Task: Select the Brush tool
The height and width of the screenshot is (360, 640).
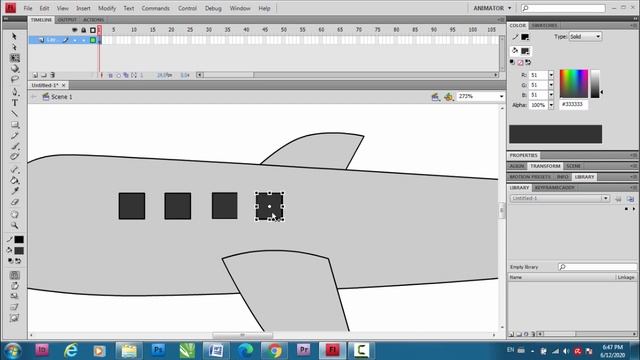Action: click(15, 146)
